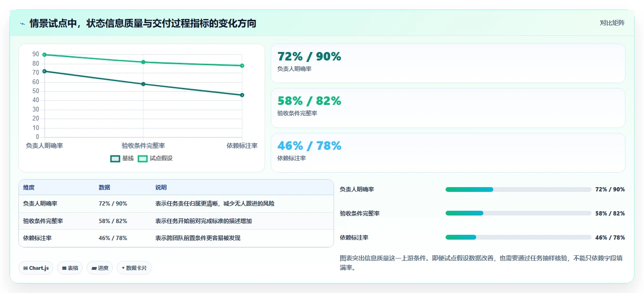644x293 pixels.
Task: Click the lightning icon beside the title
Action: click(x=23, y=24)
